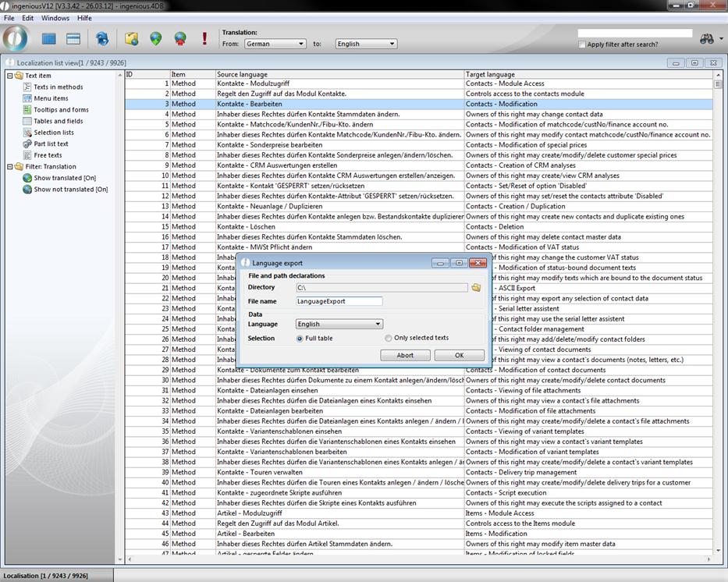Open the Language dropdown in export dialog

[x=339, y=325]
